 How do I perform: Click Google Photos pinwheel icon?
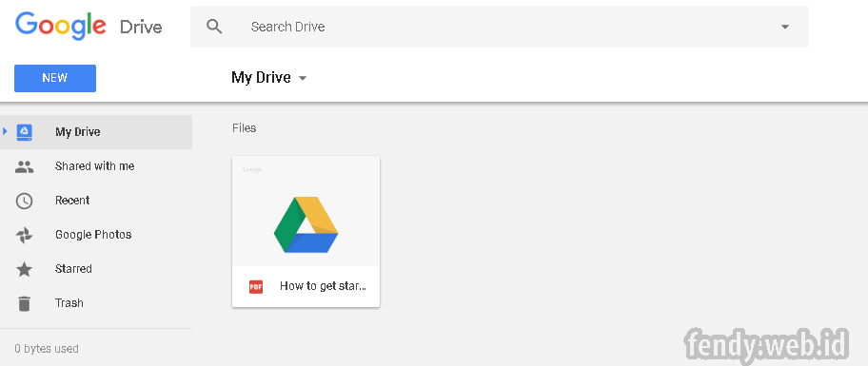click(25, 235)
